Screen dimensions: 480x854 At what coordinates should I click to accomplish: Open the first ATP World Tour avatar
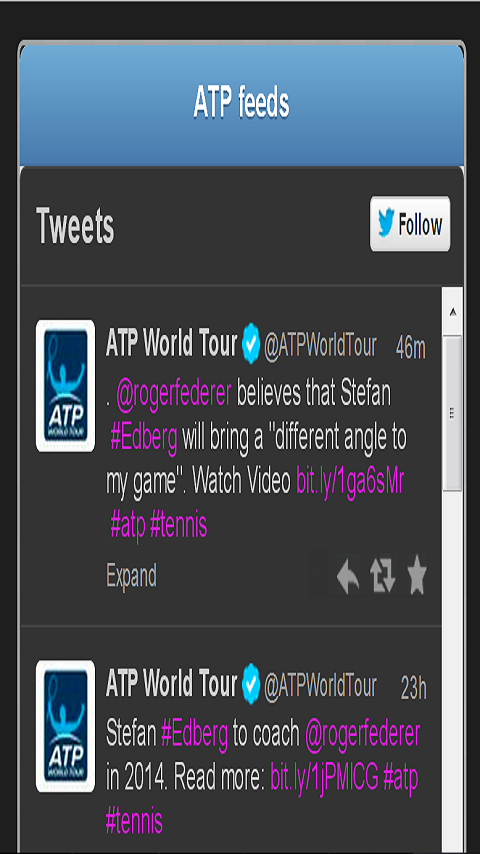(65, 386)
